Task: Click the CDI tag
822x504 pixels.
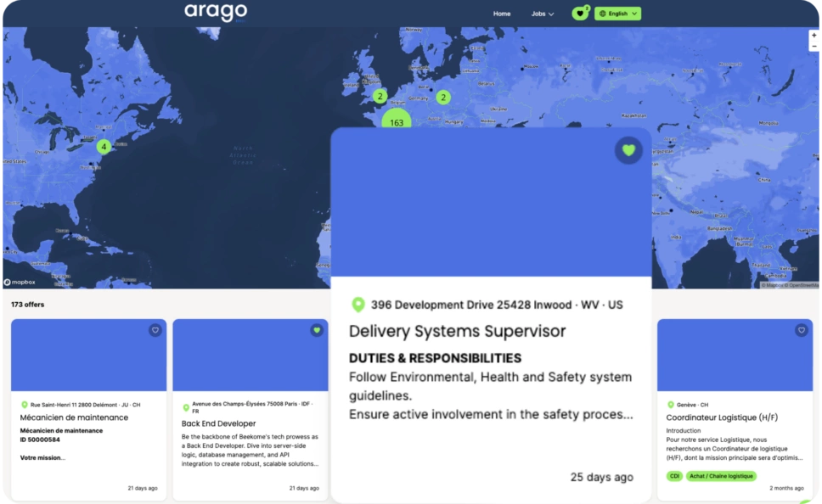Action: (674, 476)
